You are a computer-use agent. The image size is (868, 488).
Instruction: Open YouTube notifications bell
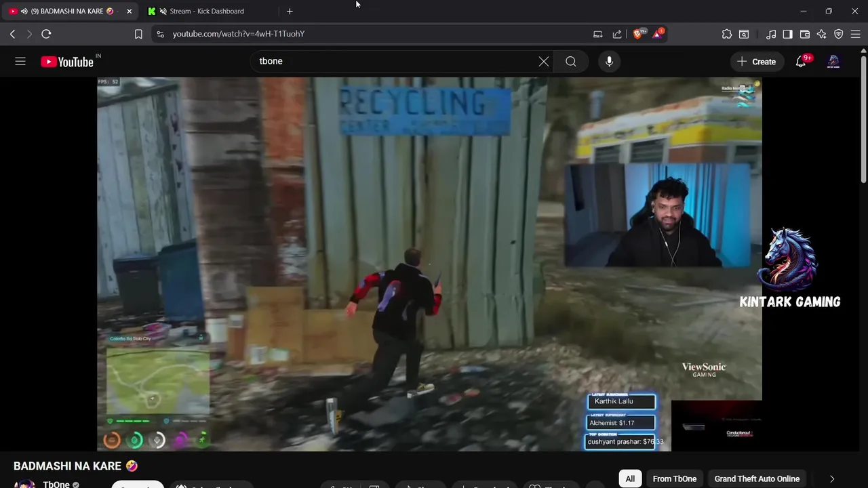tap(802, 62)
